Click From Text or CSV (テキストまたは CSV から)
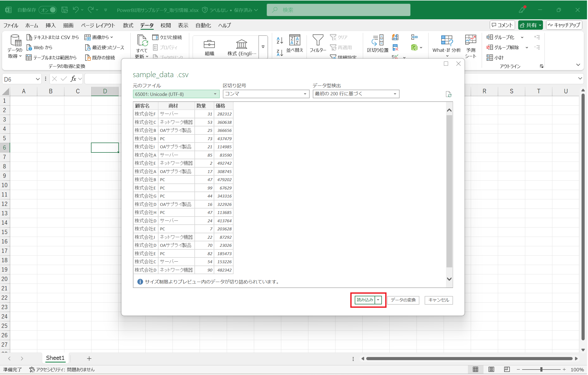 pos(52,37)
